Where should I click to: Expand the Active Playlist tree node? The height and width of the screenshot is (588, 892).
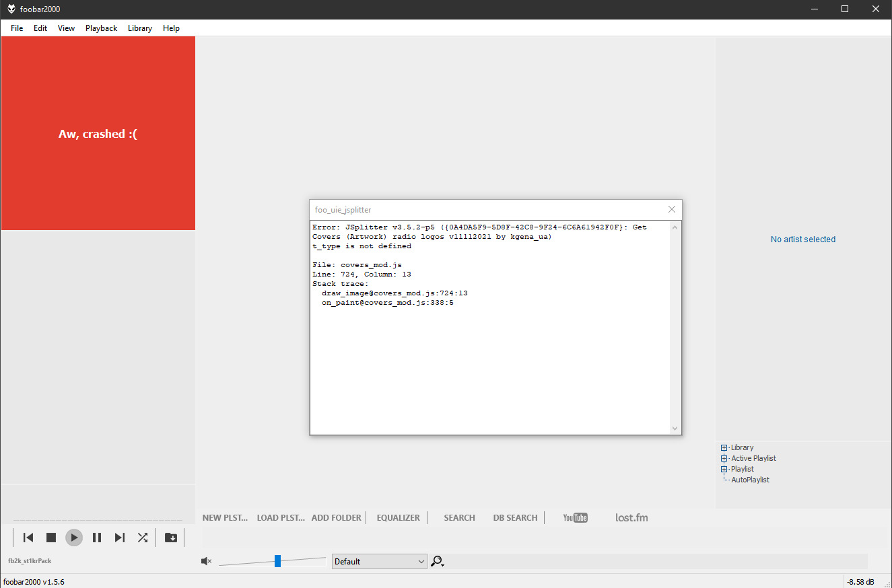click(724, 459)
